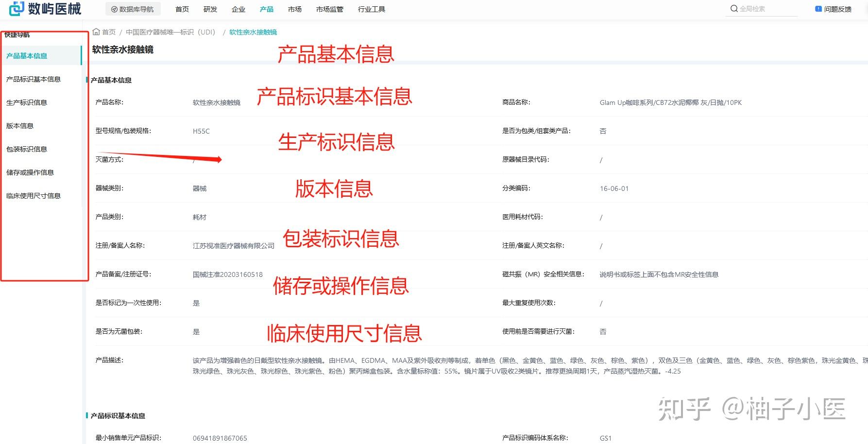Click the home icon in the breadcrumb

point(97,32)
